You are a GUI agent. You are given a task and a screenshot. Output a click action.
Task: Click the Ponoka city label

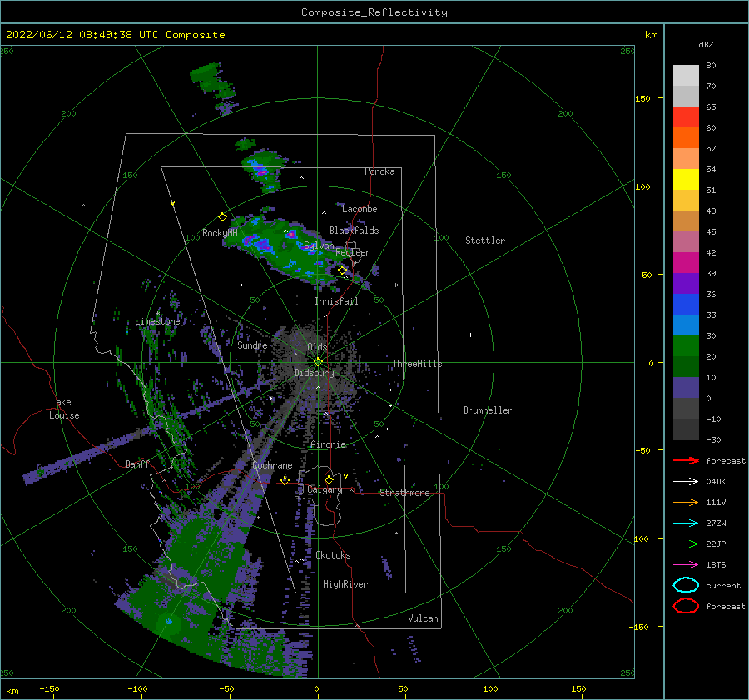pos(379,171)
